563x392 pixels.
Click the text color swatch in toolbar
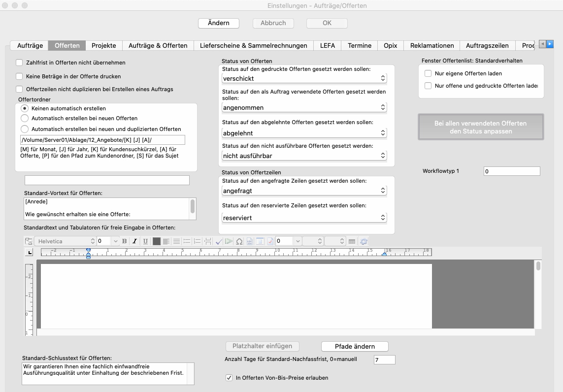coord(156,241)
